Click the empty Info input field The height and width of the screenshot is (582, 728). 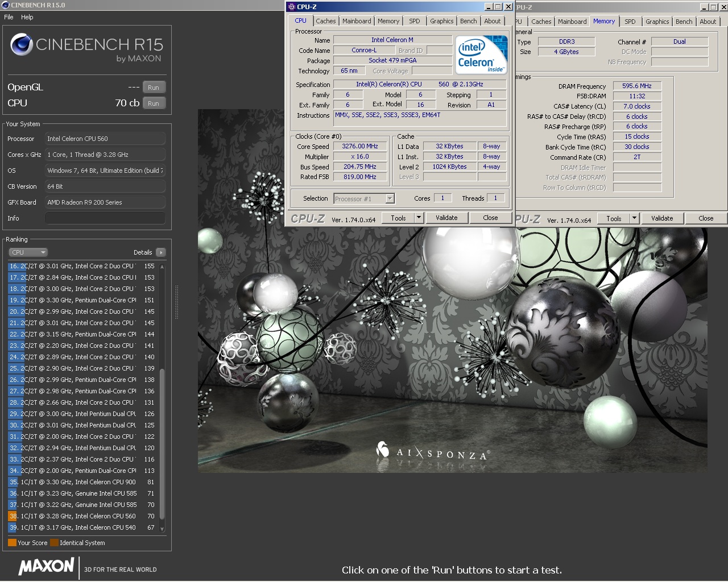105,218
